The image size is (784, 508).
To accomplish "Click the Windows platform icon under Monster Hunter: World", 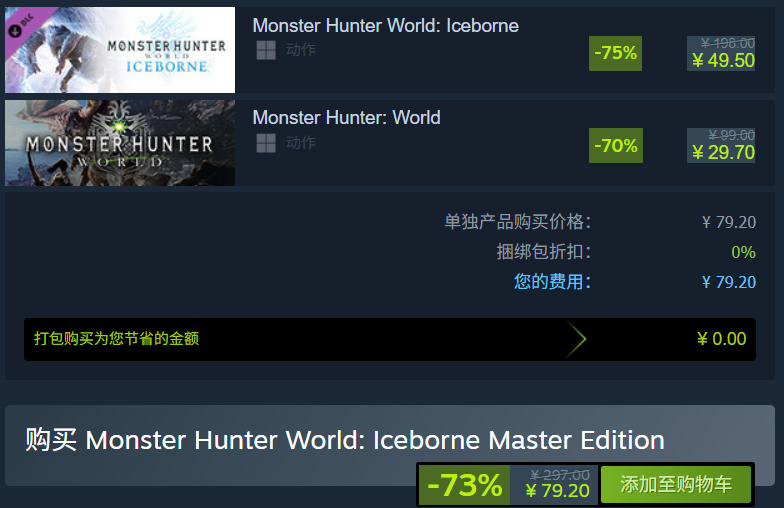I will (x=266, y=143).
